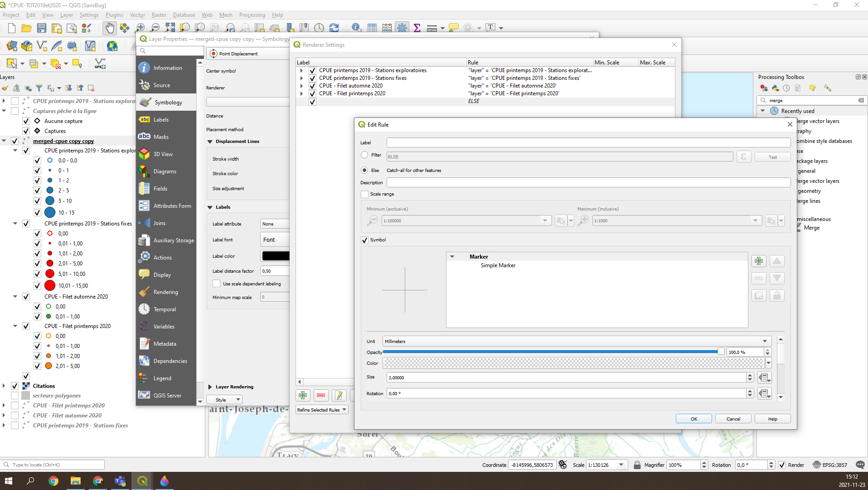Uncheck the Aucune capture legend checkbox
This screenshot has height=490, width=868.
(26, 121)
